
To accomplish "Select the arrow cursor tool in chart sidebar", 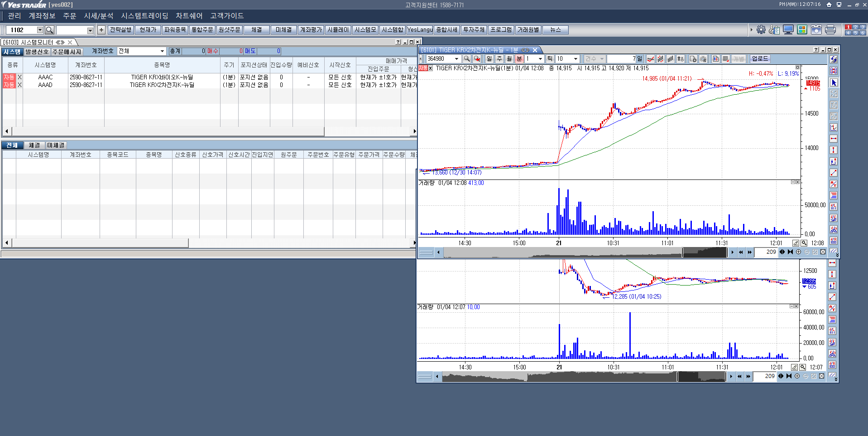I will 834,82.
